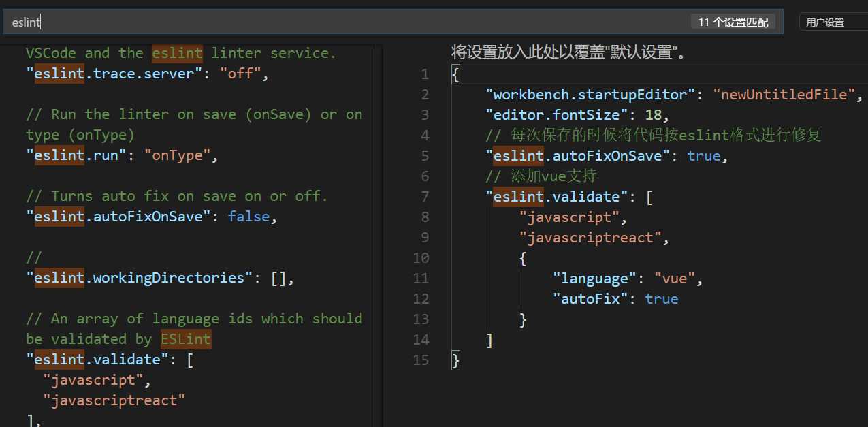This screenshot has width=868, height=427.
Task: Click the 11 个设置匹配 match count badge
Action: (732, 22)
